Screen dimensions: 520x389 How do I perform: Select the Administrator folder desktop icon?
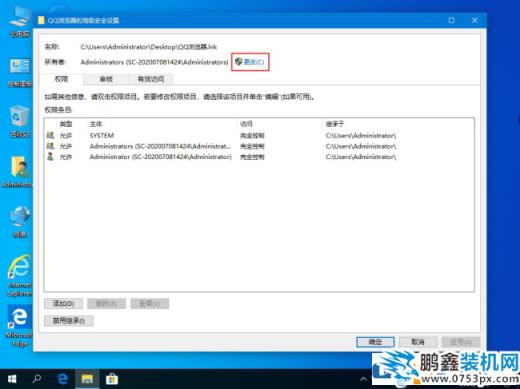coord(18,172)
